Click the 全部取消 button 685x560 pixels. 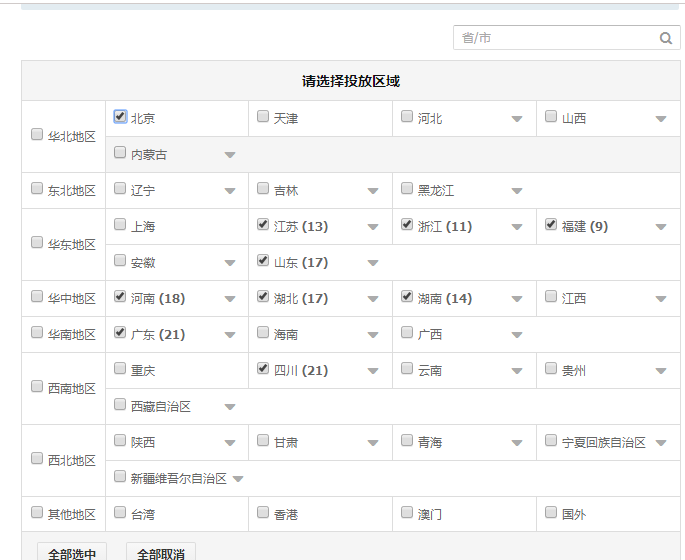point(161,553)
